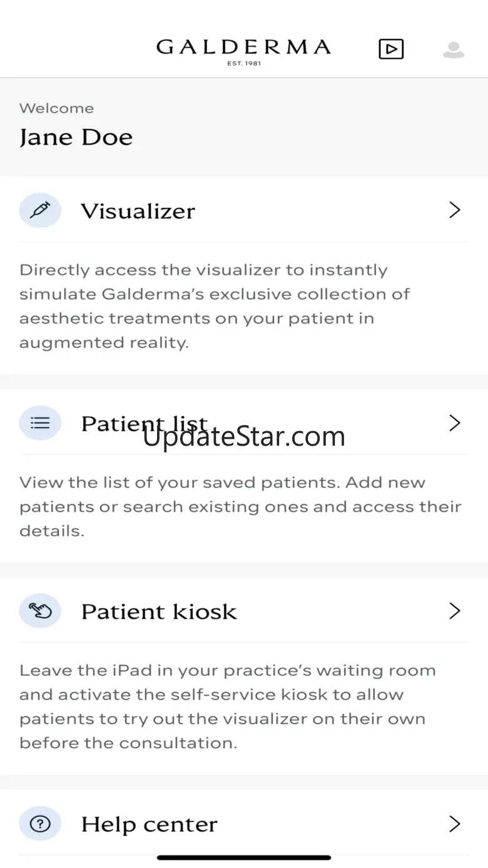The width and height of the screenshot is (488, 868).
Task: Tap the Jane Doe user name
Action: [76, 137]
